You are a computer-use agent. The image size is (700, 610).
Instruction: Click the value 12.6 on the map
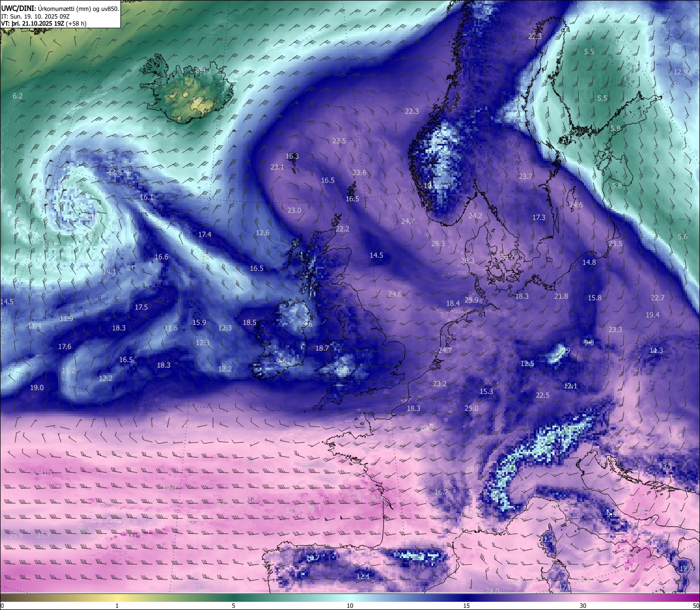click(262, 233)
